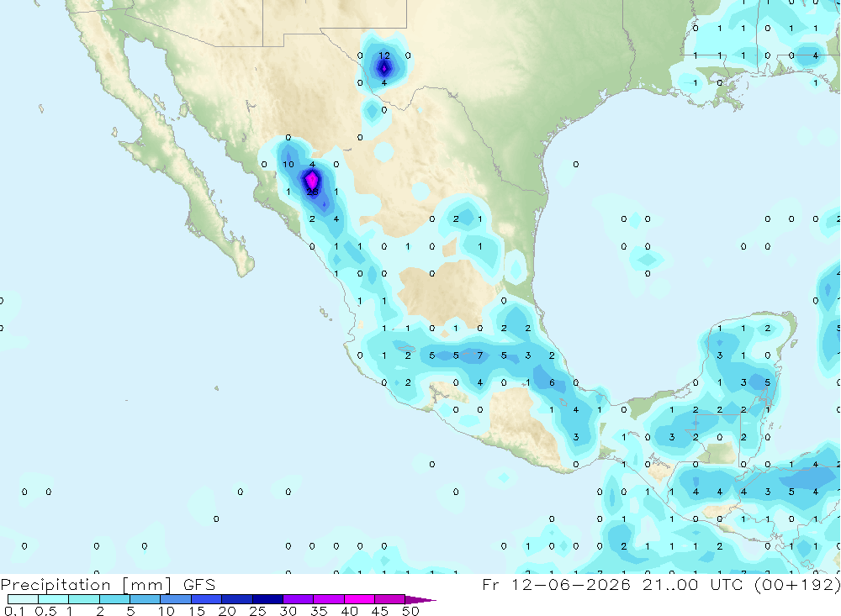
Task: Click the '15' legend scale label
Action: coord(197,611)
